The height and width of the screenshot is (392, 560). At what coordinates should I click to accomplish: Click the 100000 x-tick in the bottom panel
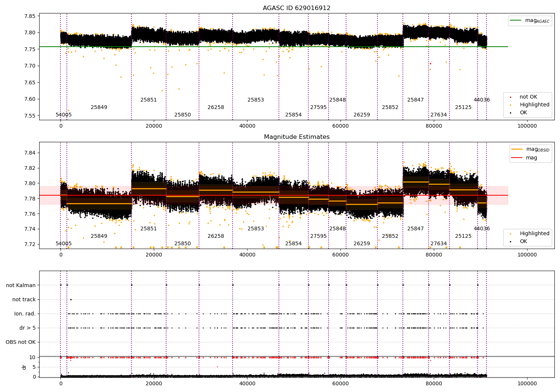[527, 384]
